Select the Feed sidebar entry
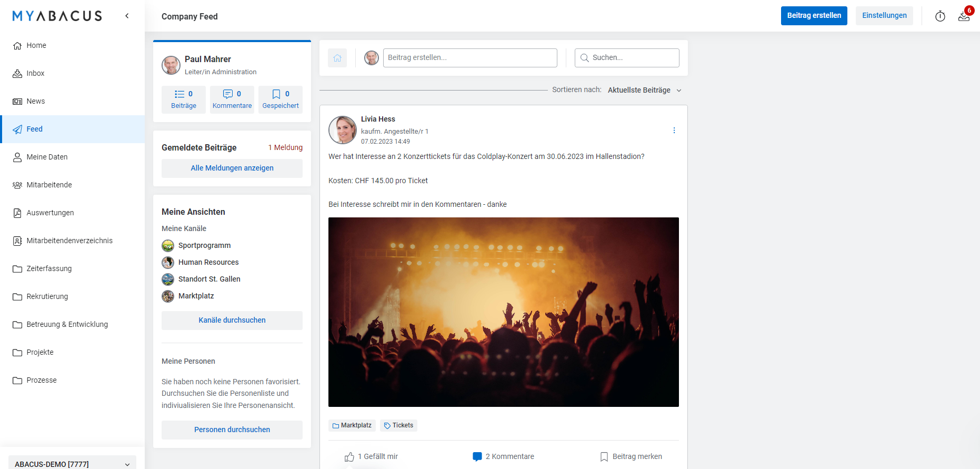The width and height of the screenshot is (980, 469). point(72,129)
